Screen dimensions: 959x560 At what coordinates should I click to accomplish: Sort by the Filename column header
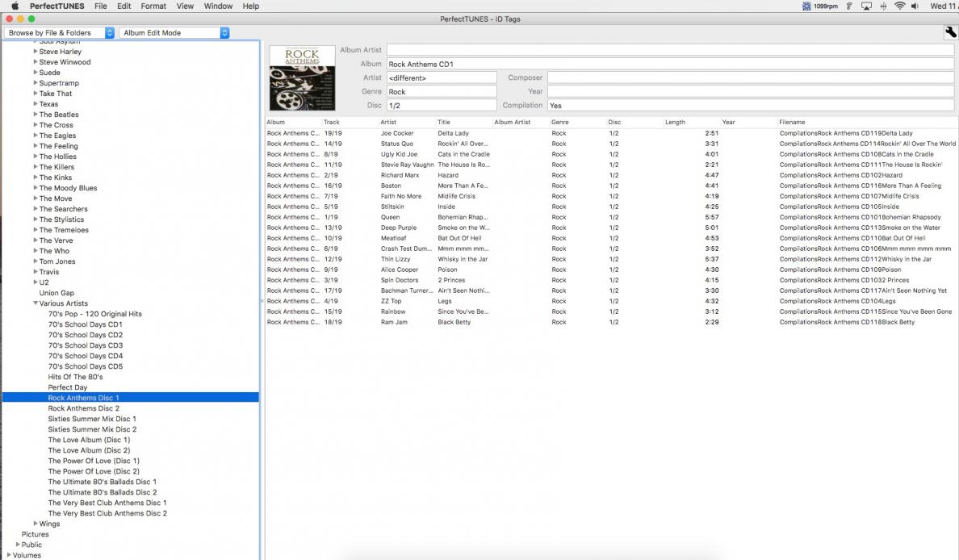(792, 123)
